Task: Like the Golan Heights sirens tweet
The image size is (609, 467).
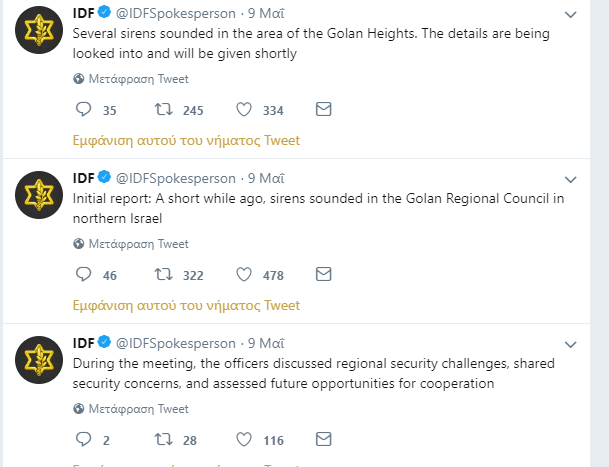Action: tap(244, 110)
